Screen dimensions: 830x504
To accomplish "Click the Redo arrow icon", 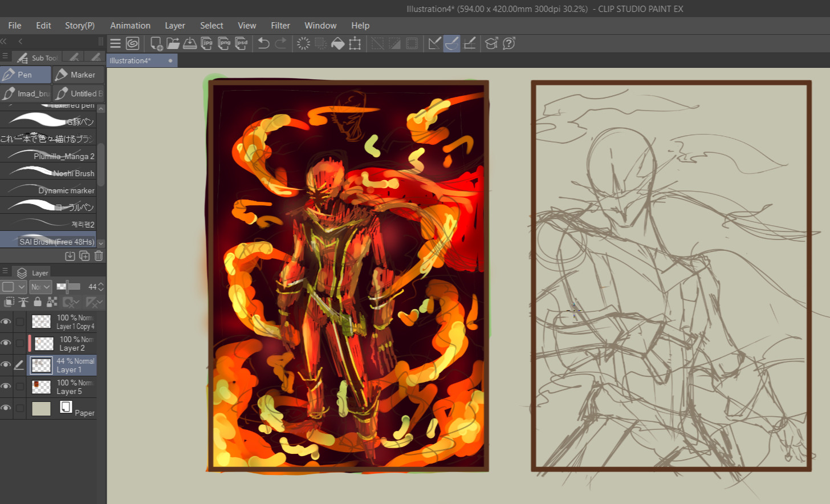I will 280,43.
